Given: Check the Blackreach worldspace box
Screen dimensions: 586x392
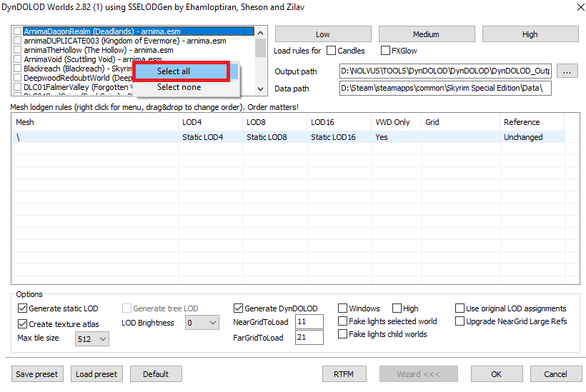Looking at the screenshot, I should click(x=17, y=69).
